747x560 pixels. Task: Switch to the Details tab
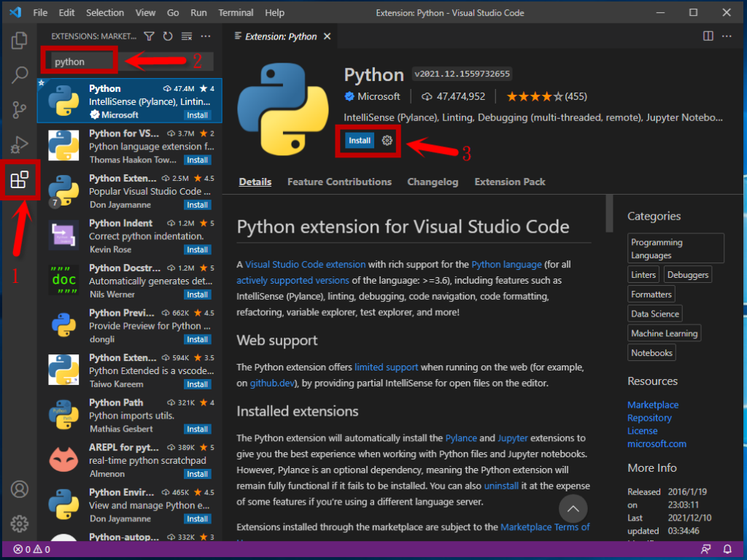pos(255,182)
